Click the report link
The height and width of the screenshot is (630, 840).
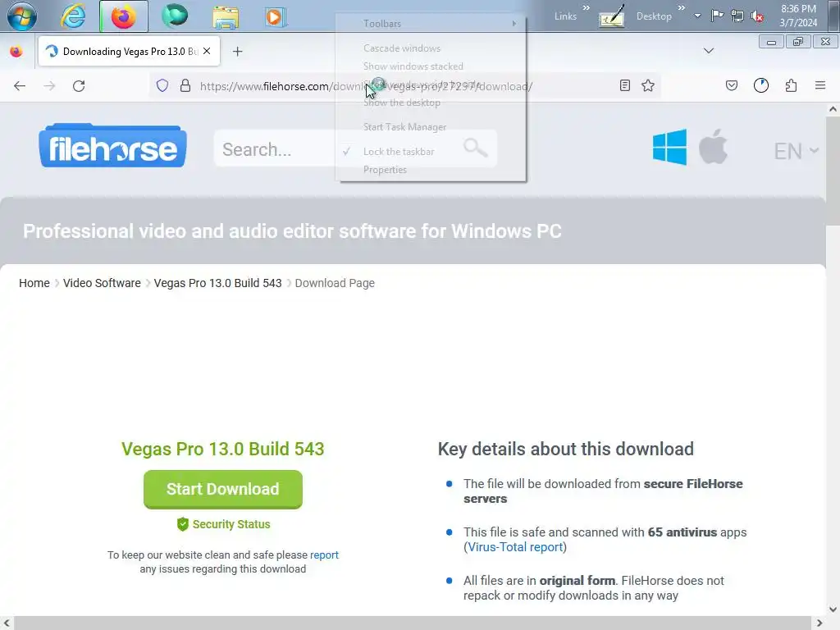click(324, 555)
